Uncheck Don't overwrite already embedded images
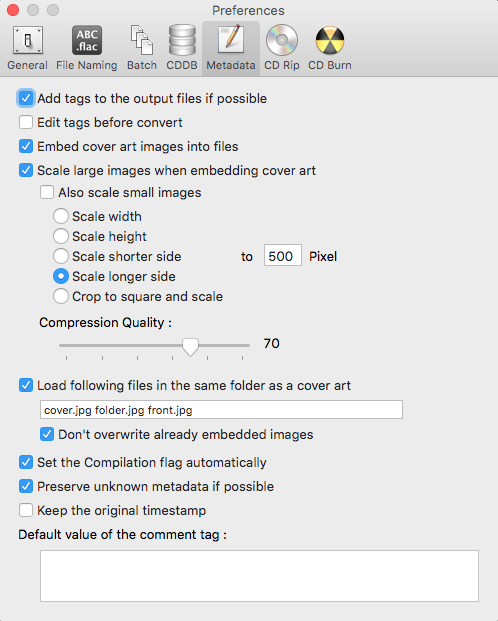Screen dimensions: 498x621 click(x=47, y=434)
